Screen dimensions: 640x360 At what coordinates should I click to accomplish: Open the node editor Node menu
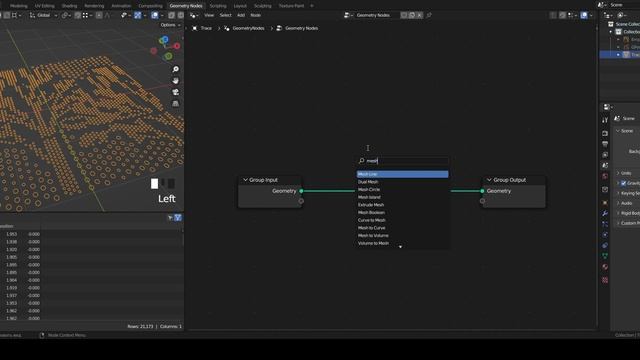[x=256, y=15]
